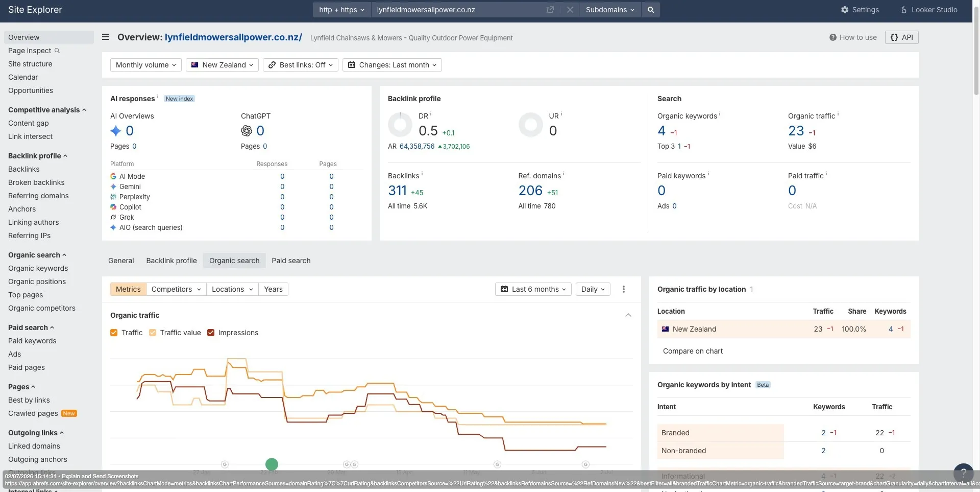Toggle the Traffic value checkbox
Screen dimensions: 980x492
click(x=152, y=333)
